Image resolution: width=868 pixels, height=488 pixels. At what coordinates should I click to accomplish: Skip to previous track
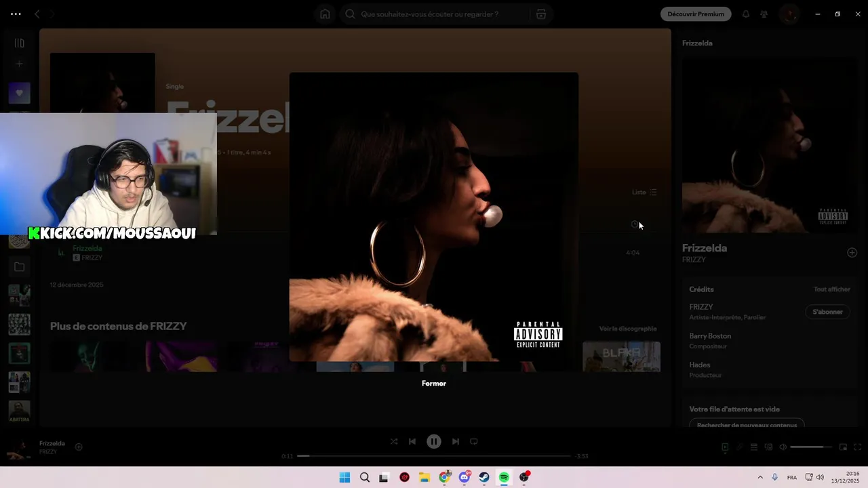[x=412, y=441]
